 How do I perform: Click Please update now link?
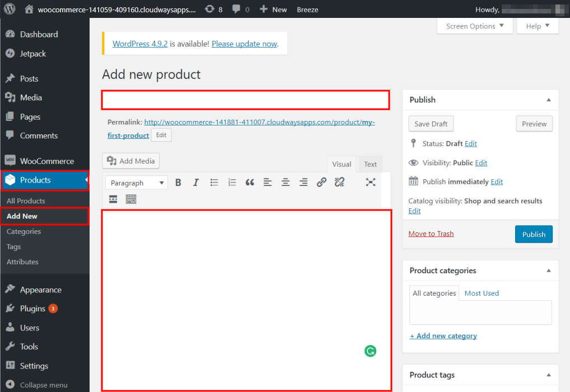[x=244, y=44]
